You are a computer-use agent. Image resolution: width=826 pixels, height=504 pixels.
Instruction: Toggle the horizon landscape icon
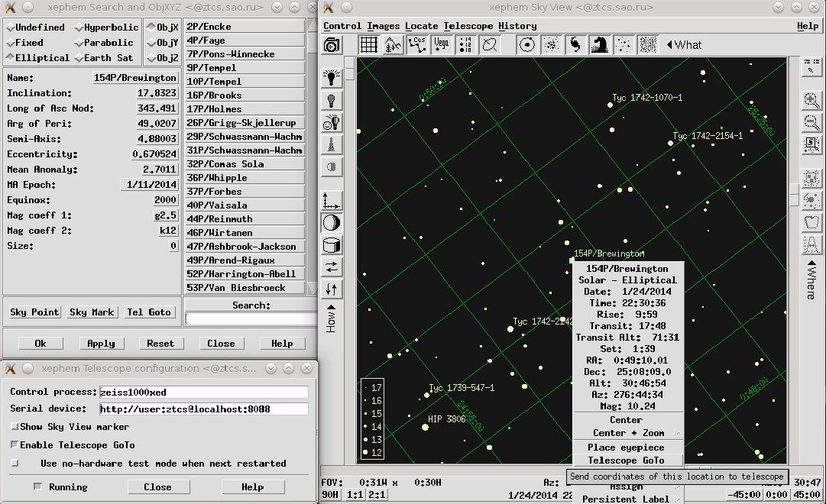click(393, 45)
